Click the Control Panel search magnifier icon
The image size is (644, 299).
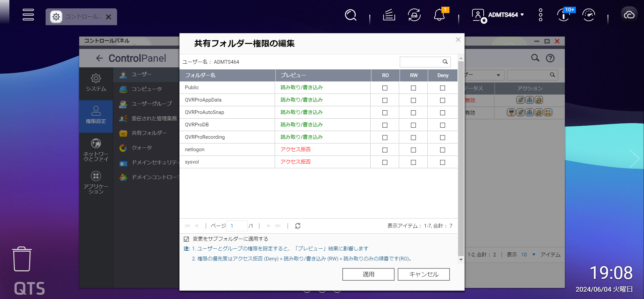(x=535, y=58)
